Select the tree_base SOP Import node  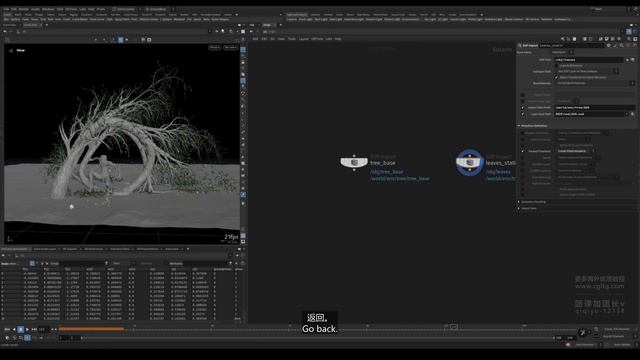pyautogui.click(x=354, y=162)
